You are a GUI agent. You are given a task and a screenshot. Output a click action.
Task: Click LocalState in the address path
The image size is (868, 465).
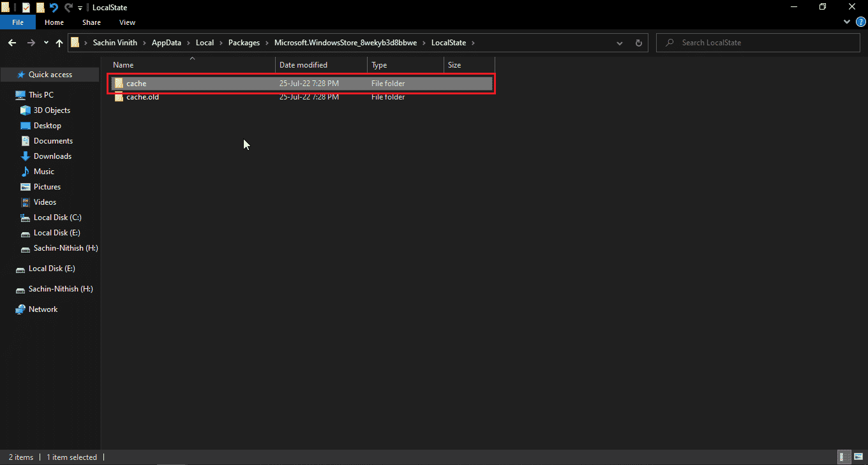click(x=449, y=43)
